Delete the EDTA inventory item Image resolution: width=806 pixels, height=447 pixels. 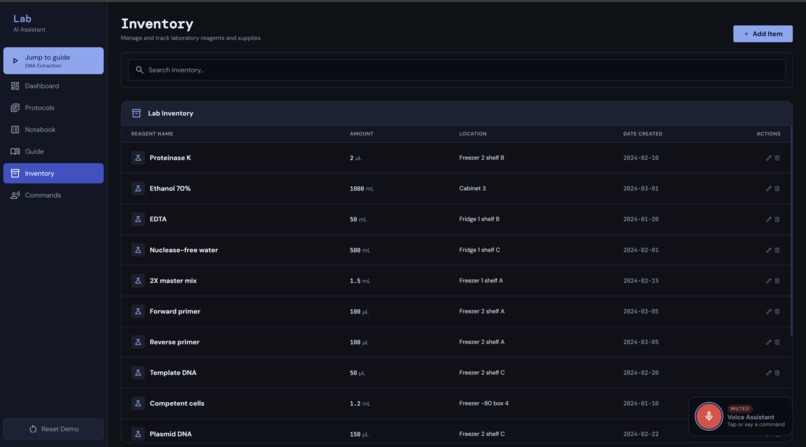[777, 219]
